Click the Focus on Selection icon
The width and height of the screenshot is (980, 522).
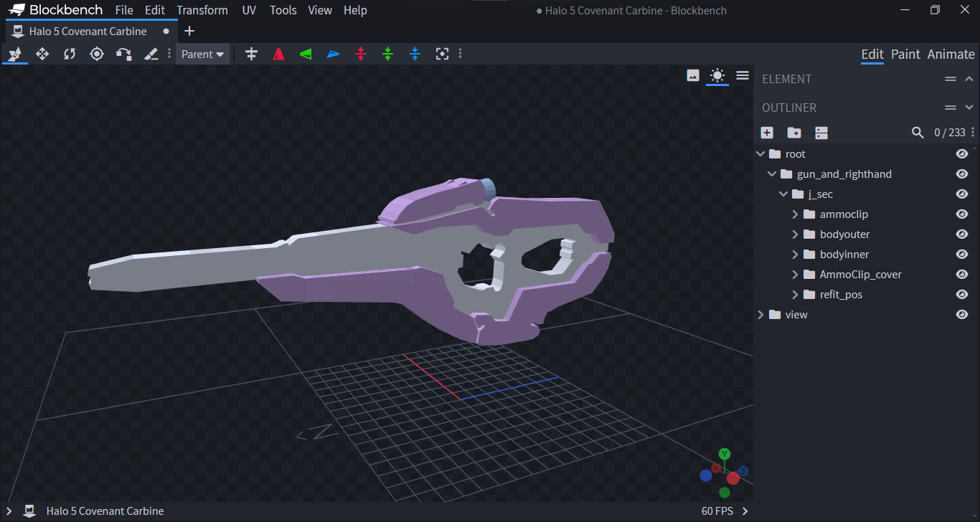coord(443,54)
